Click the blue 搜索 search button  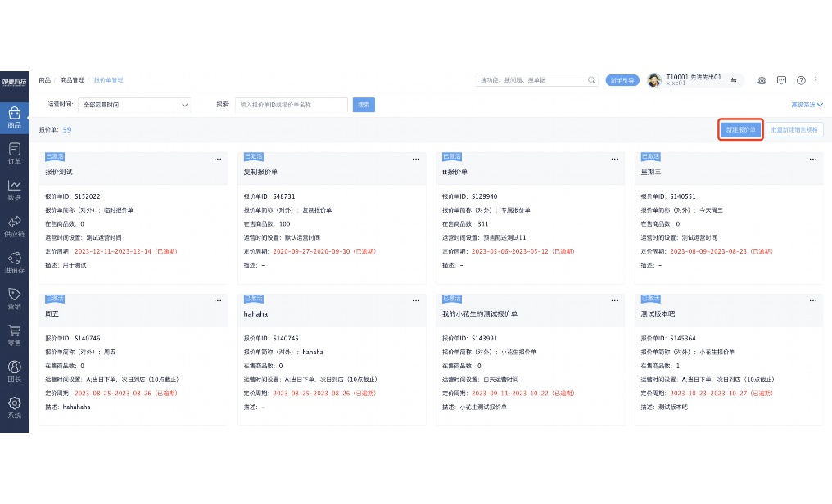pos(364,105)
